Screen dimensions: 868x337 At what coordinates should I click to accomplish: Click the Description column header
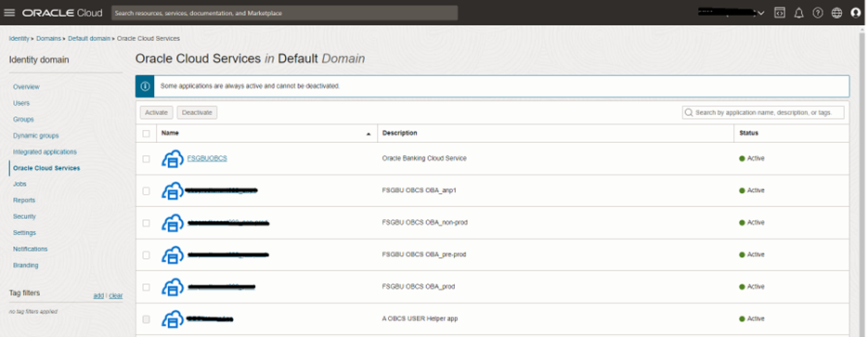(400, 134)
